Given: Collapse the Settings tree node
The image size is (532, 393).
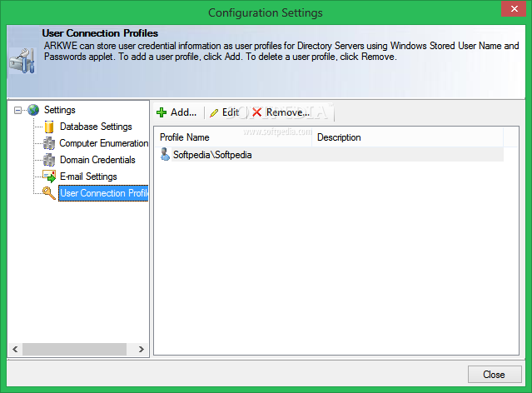Looking at the screenshot, I should (17, 110).
